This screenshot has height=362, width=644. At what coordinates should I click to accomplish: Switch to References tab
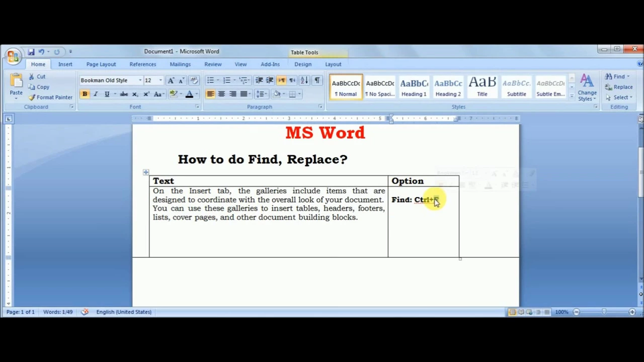pyautogui.click(x=142, y=64)
